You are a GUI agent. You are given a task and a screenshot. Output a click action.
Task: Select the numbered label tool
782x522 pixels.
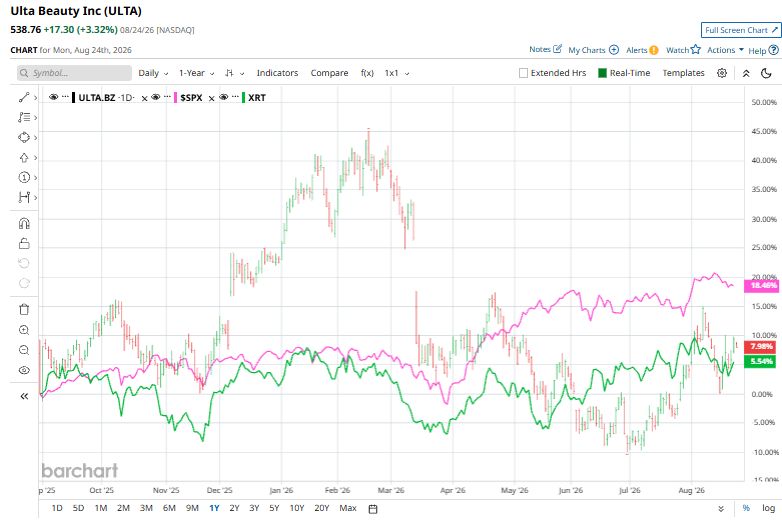24,177
